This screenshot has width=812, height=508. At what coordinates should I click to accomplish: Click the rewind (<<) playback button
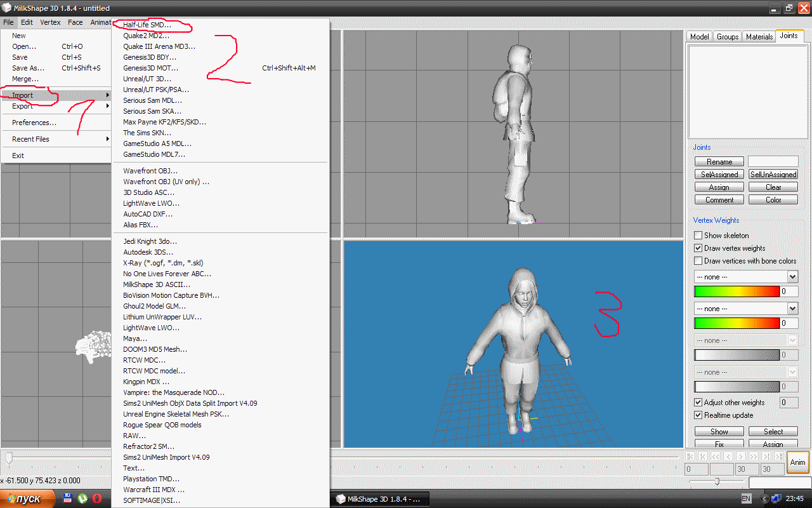[x=716, y=456]
